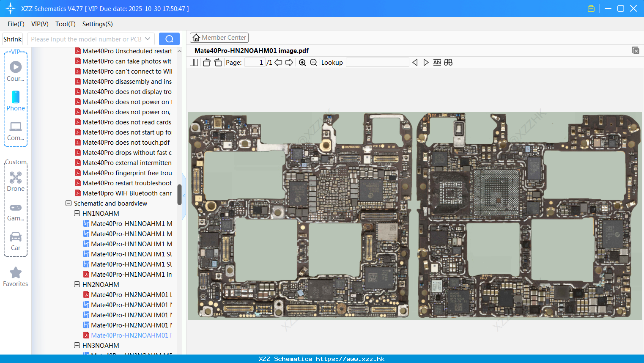Open the model number dropdown arrow
The width and height of the screenshot is (644, 363).
coord(148,39)
